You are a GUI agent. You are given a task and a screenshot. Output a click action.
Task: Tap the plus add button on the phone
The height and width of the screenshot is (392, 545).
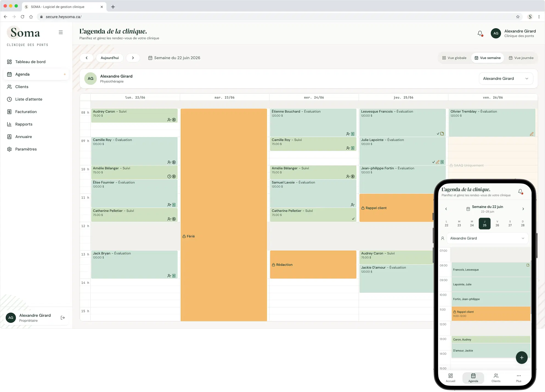coord(522,357)
